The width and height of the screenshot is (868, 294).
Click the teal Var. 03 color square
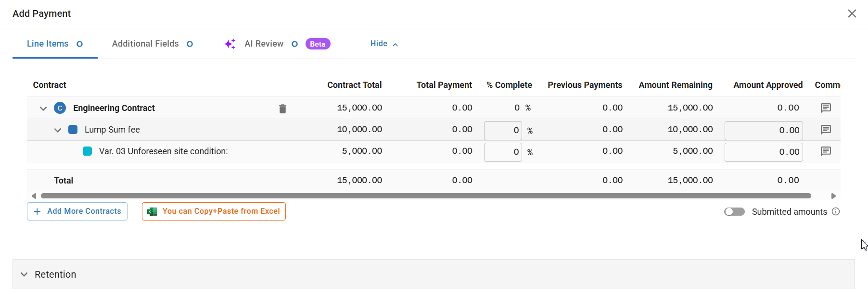pyautogui.click(x=88, y=151)
